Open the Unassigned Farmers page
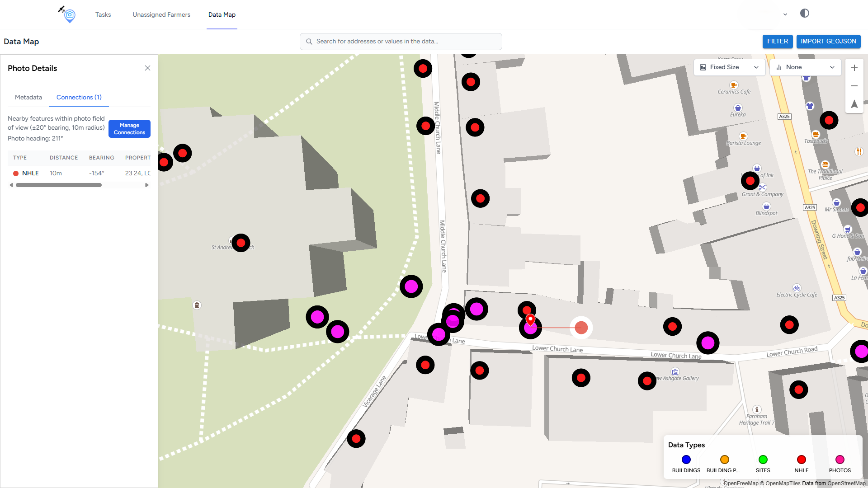Image resolution: width=868 pixels, height=488 pixels. 161,14
